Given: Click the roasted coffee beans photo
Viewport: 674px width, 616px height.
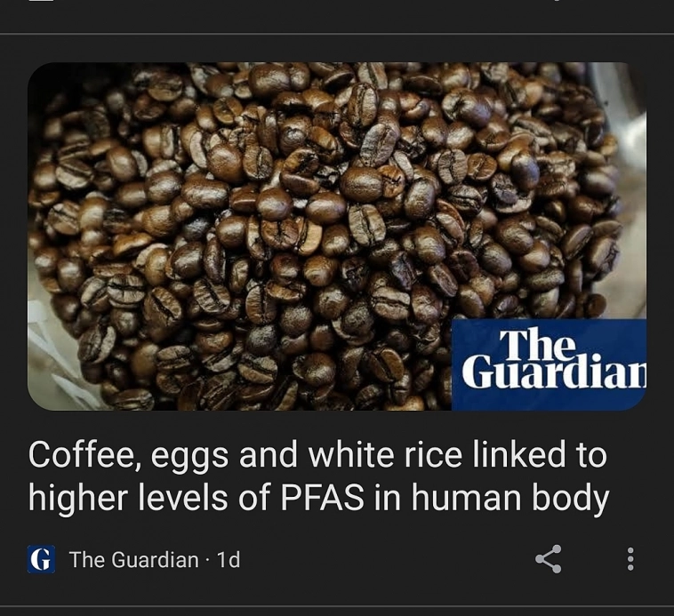Looking at the screenshot, I should [x=337, y=236].
